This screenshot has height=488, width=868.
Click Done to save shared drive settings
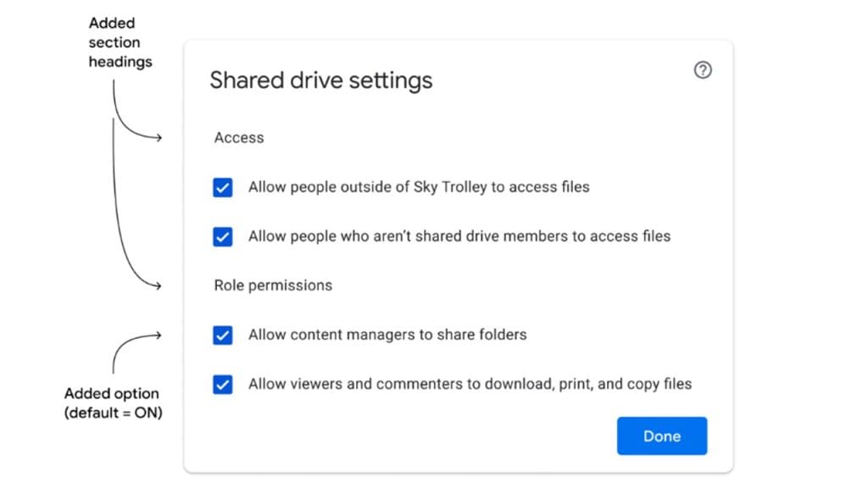(x=661, y=435)
